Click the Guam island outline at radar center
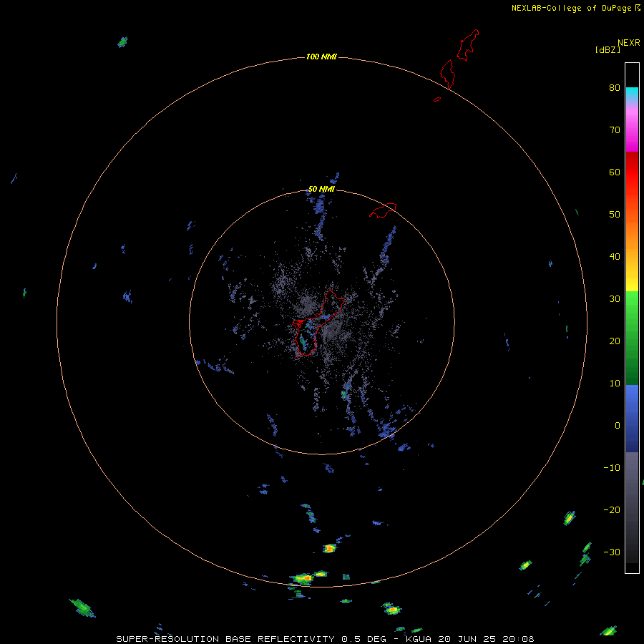Screen dimensions: 644x644 click(x=317, y=323)
